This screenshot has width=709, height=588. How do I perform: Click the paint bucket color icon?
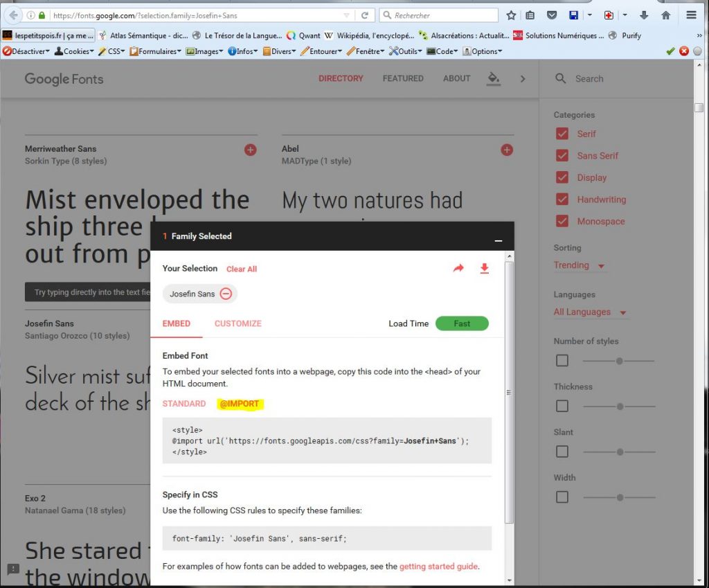[493, 78]
